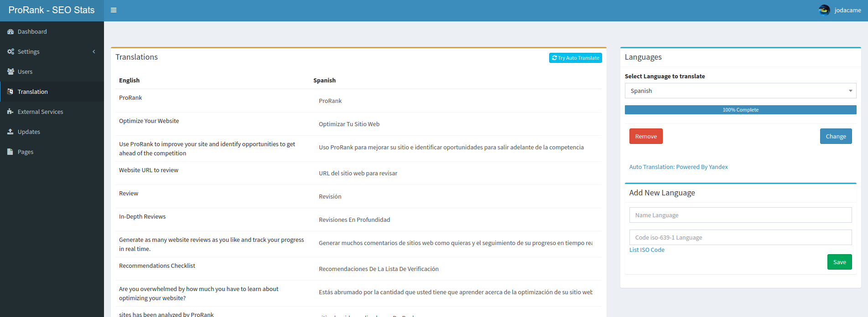
Task: Open the Dashboard menu item
Action: (x=52, y=31)
